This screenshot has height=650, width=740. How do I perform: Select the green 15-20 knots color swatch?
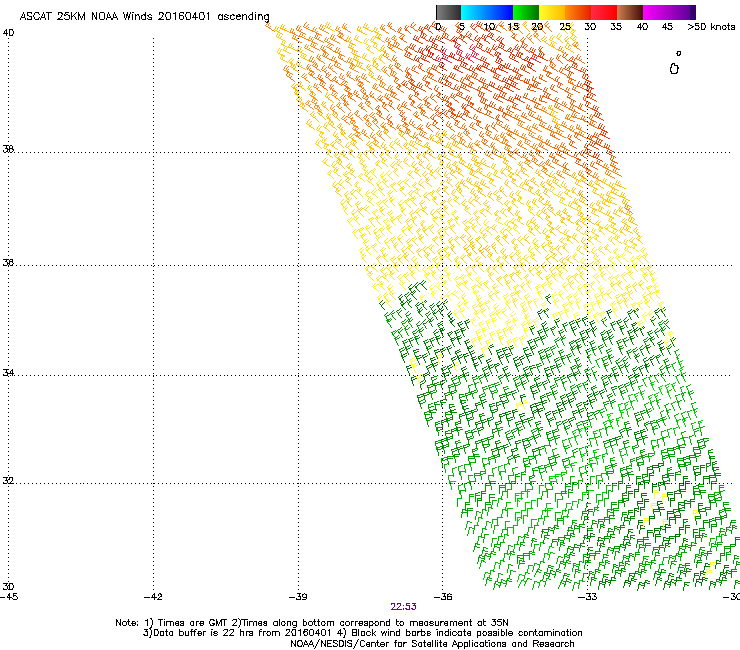pyautogui.click(x=526, y=12)
